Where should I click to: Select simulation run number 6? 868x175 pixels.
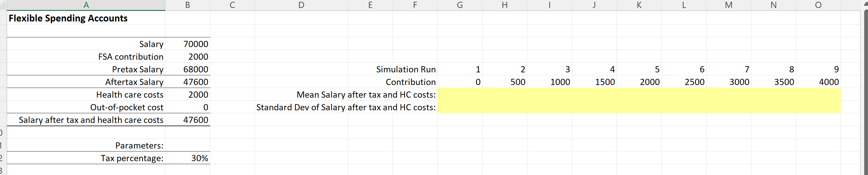point(684,69)
